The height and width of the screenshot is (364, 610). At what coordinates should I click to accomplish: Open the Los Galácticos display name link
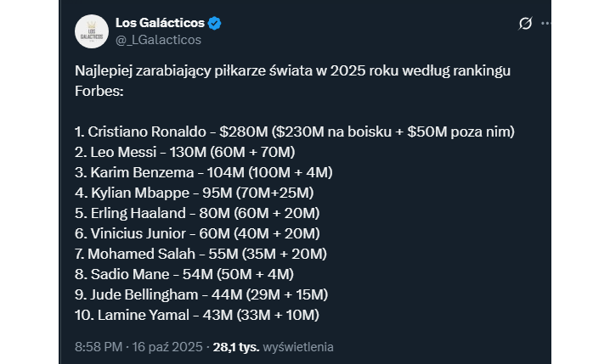tap(160, 23)
